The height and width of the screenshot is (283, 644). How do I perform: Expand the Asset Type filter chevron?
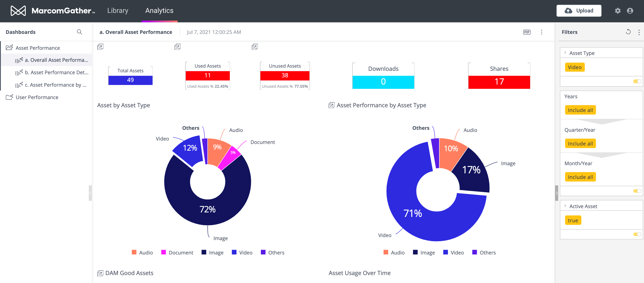click(565, 53)
